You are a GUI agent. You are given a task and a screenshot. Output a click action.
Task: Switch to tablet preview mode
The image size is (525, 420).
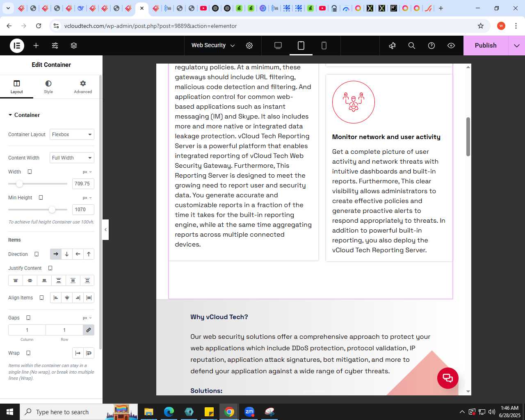pyautogui.click(x=301, y=46)
